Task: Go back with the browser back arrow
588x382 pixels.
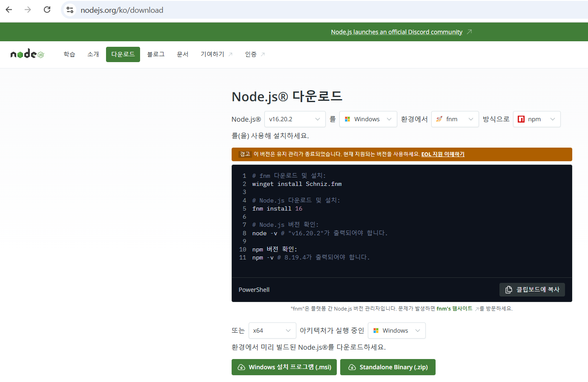Action: click(9, 10)
